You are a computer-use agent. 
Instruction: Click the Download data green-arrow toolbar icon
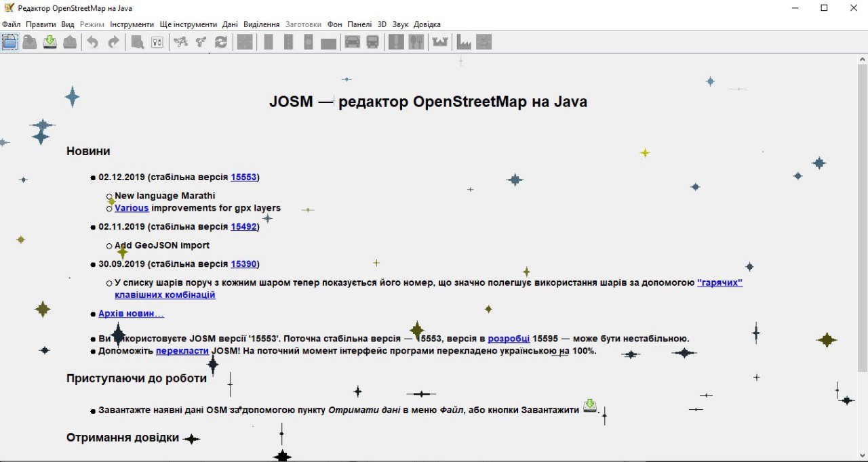tap(50, 42)
